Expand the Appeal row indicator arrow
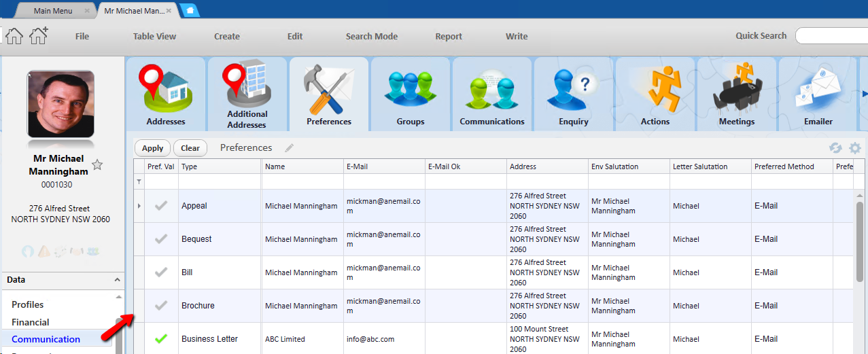Image resolution: width=868 pixels, height=354 pixels. [x=139, y=206]
